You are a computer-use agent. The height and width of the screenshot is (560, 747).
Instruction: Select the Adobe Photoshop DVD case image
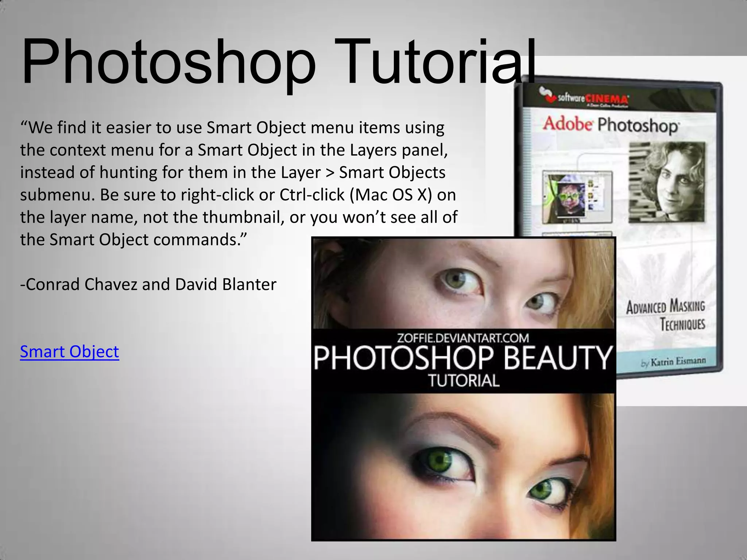[616, 230]
